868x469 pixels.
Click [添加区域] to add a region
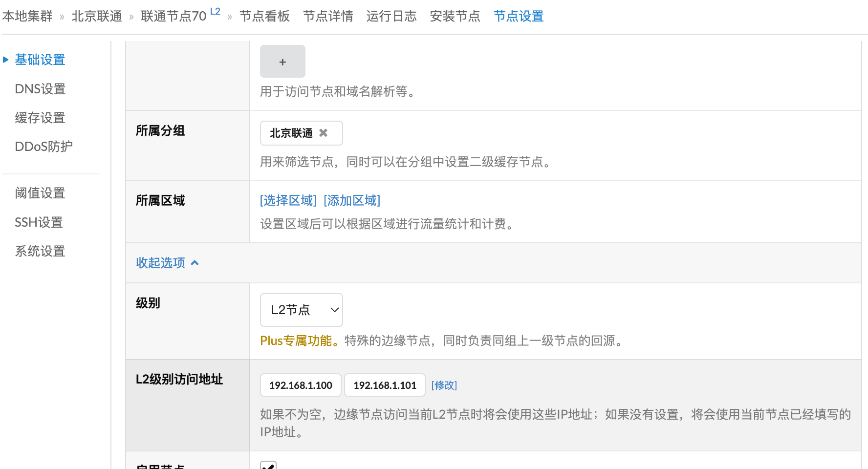(x=351, y=200)
